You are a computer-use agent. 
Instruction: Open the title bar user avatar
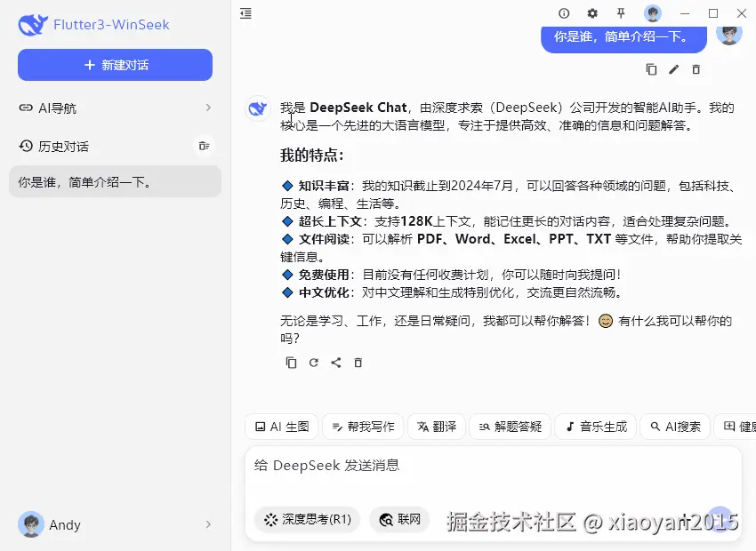653,13
